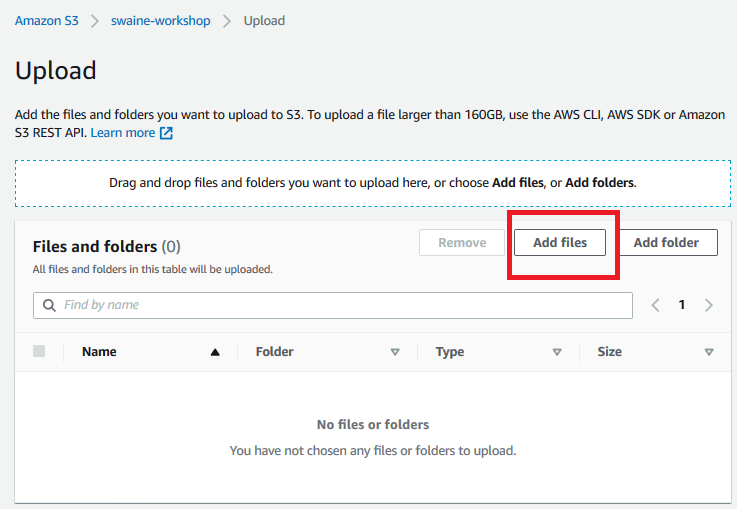This screenshot has height=509, width=738.
Task: Click the Upload breadcrumb text
Action: click(264, 21)
